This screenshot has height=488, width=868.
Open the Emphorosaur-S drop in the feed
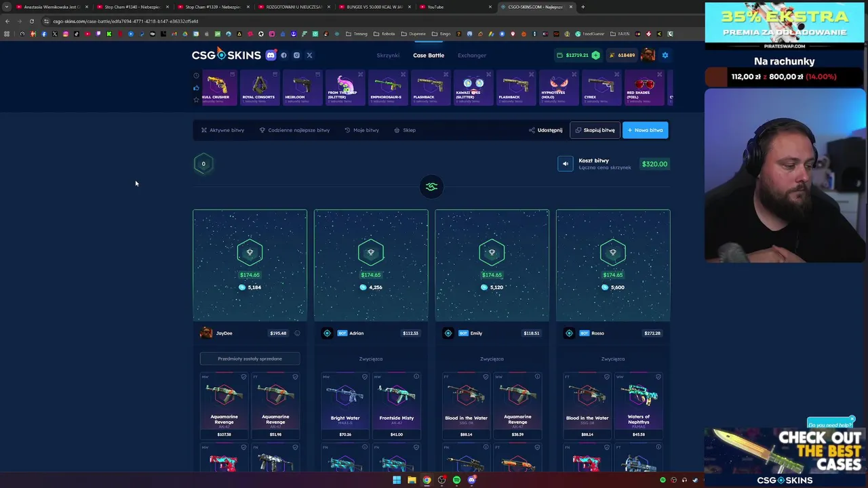point(388,88)
